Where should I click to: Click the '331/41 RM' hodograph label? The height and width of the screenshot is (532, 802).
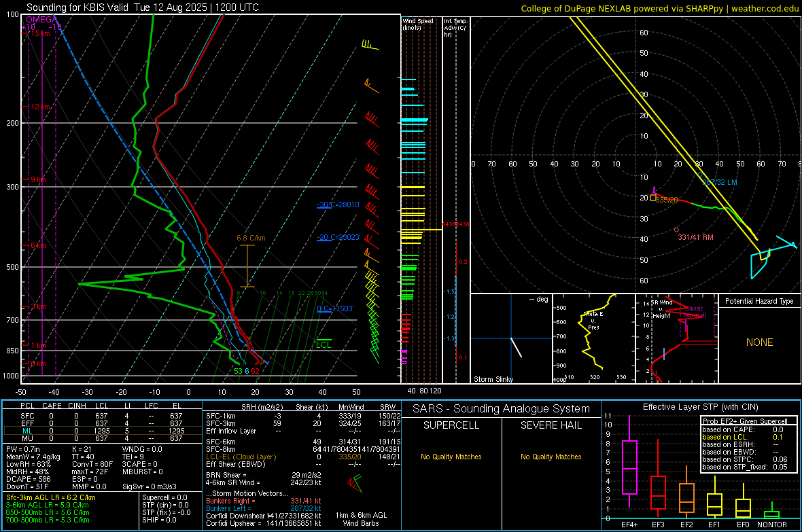point(695,237)
